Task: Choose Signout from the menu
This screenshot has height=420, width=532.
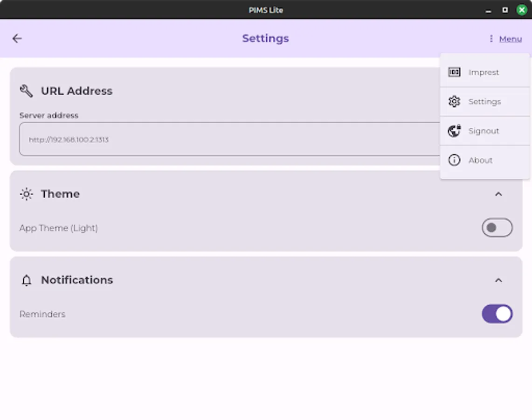Action: click(x=484, y=131)
